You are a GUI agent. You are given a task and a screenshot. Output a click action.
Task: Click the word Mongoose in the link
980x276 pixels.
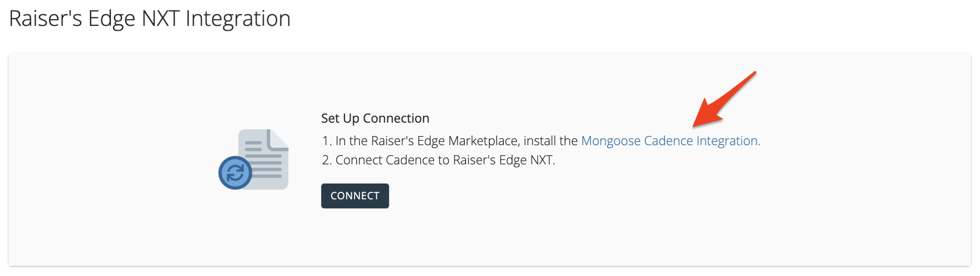pos(611,141)
